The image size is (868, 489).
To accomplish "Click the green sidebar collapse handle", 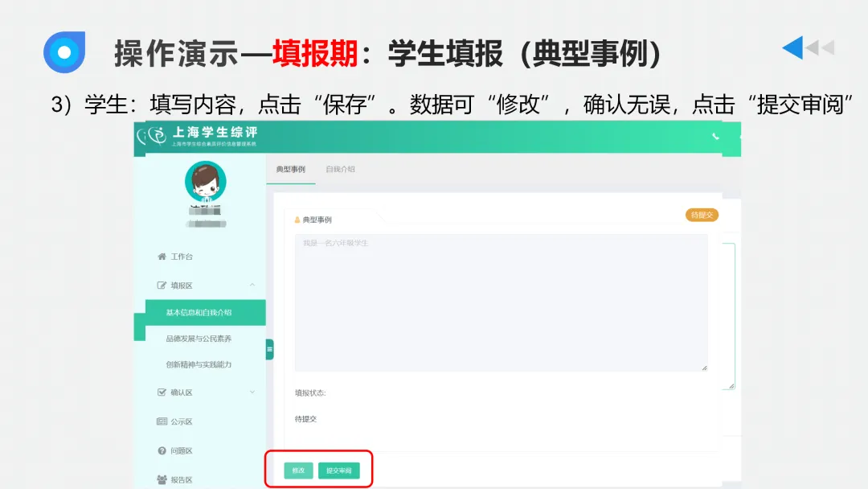I will tap(269, 347).
